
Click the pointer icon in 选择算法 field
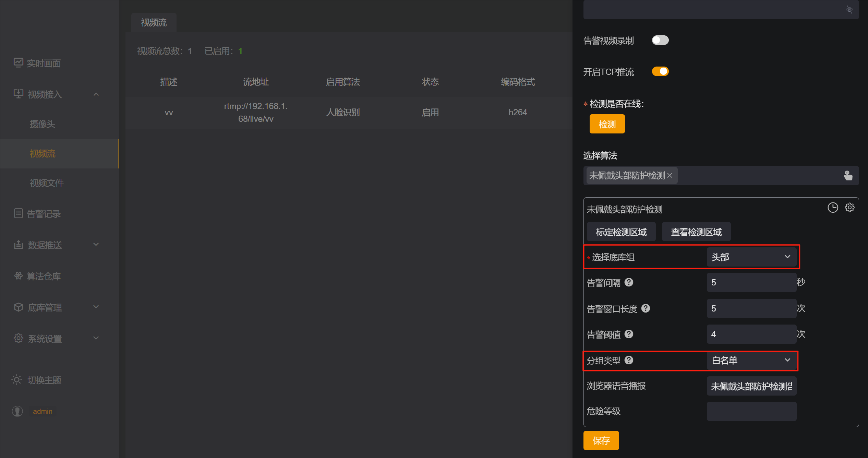pyautogui.click(x=848, y=176)
